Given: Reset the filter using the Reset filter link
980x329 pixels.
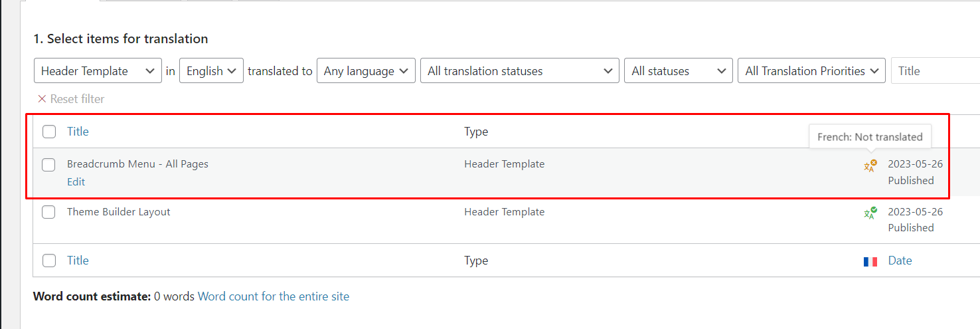Looking at the screenshot, I should point(71,99).
